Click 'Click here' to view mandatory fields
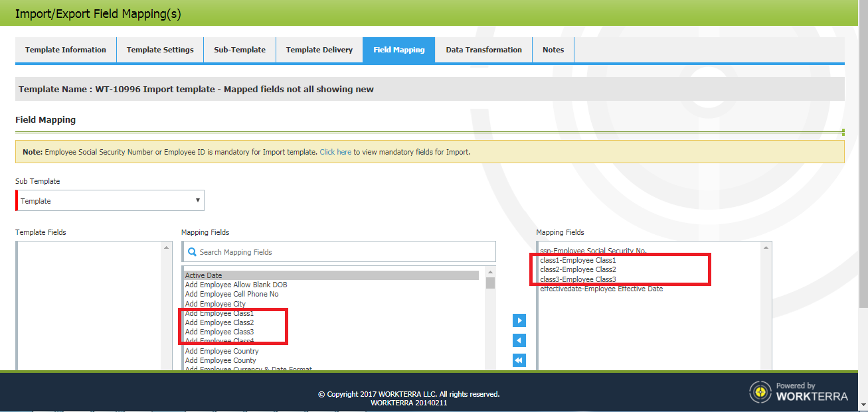The height and width of the screenshot is (412, 868). (x=335, y=152)
